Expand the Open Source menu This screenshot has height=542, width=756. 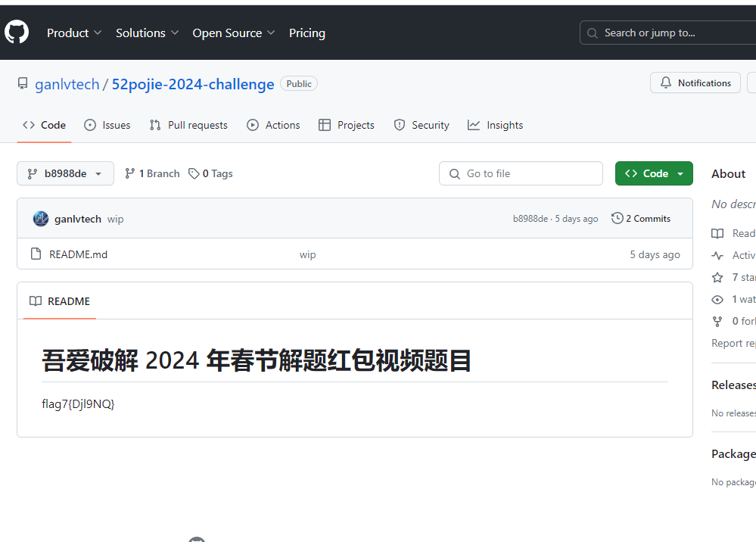(x=234, y=33)
